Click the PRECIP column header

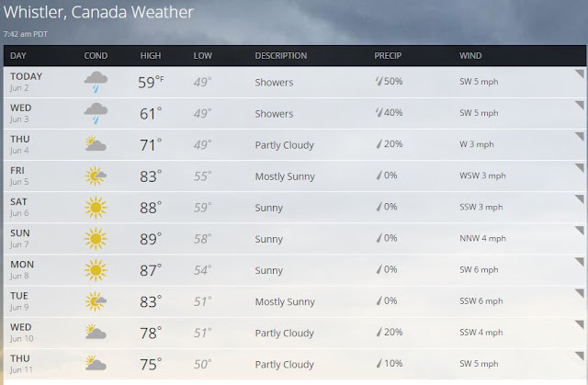tap(388, 56)
